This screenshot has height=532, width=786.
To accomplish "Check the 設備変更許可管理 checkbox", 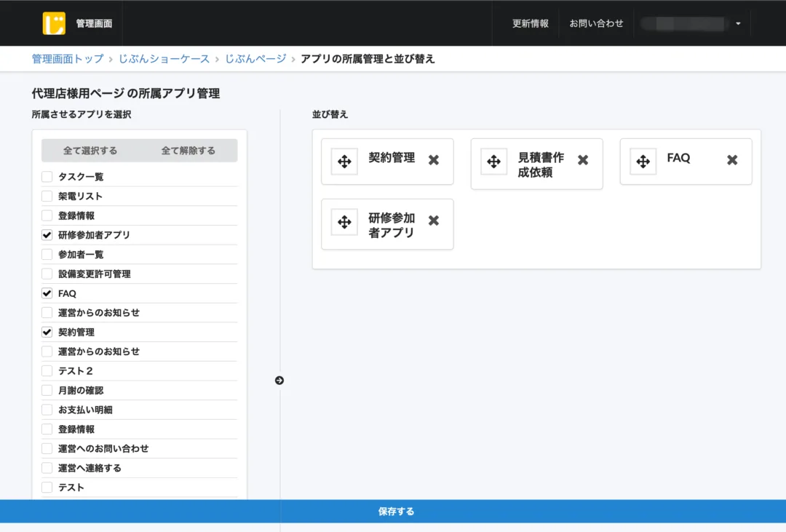I will tap(47, 274).
